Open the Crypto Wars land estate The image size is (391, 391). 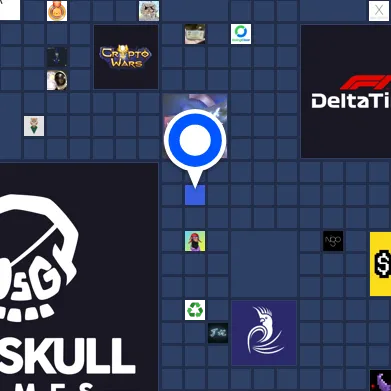(x=126, y=57)
